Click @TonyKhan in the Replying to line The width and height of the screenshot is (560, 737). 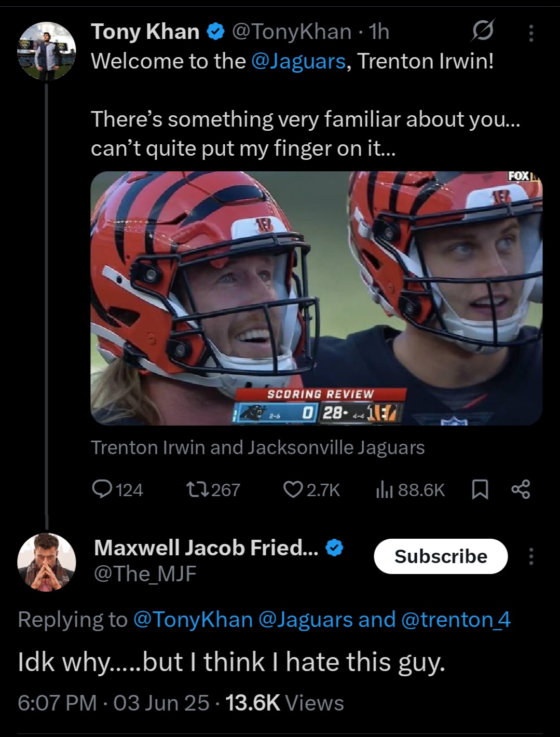pos(193,620)
